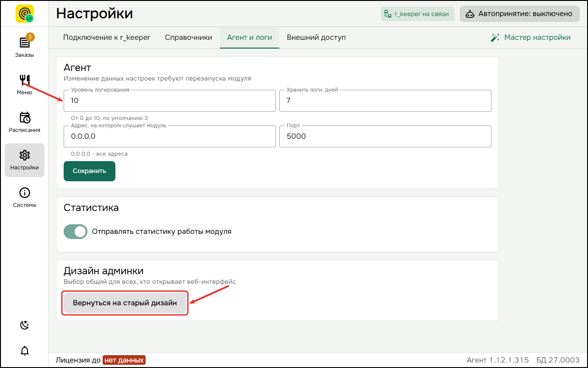Screen dimensions: 588x368
Task: Select the Настройки gear icon
Action: (25, 155)
